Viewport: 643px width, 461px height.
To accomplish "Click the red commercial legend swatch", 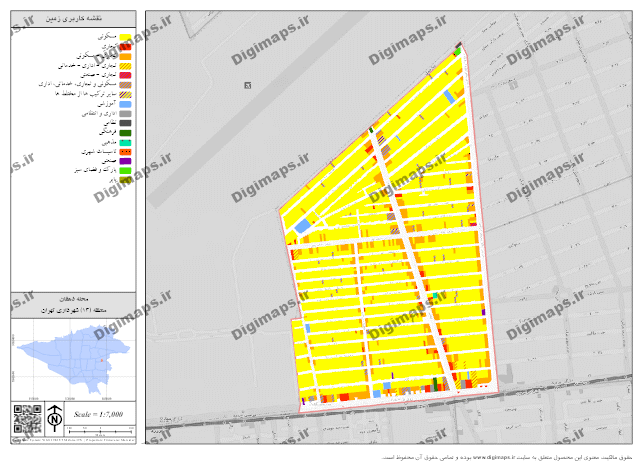I will [x=125, y=47].
